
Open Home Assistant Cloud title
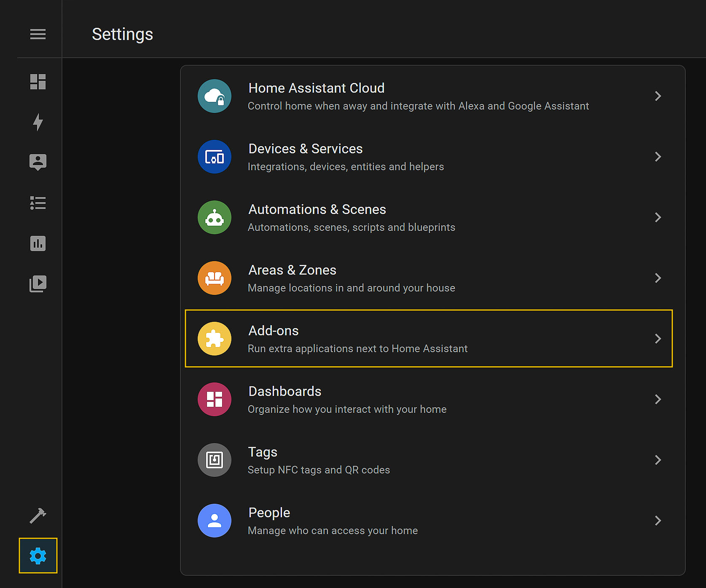[x=317, y=88]
